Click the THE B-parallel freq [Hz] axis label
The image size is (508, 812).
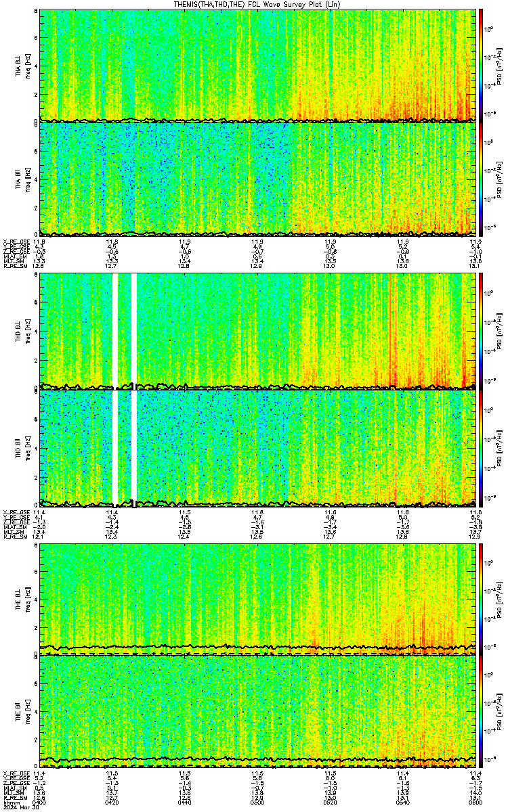coord(26,712)
